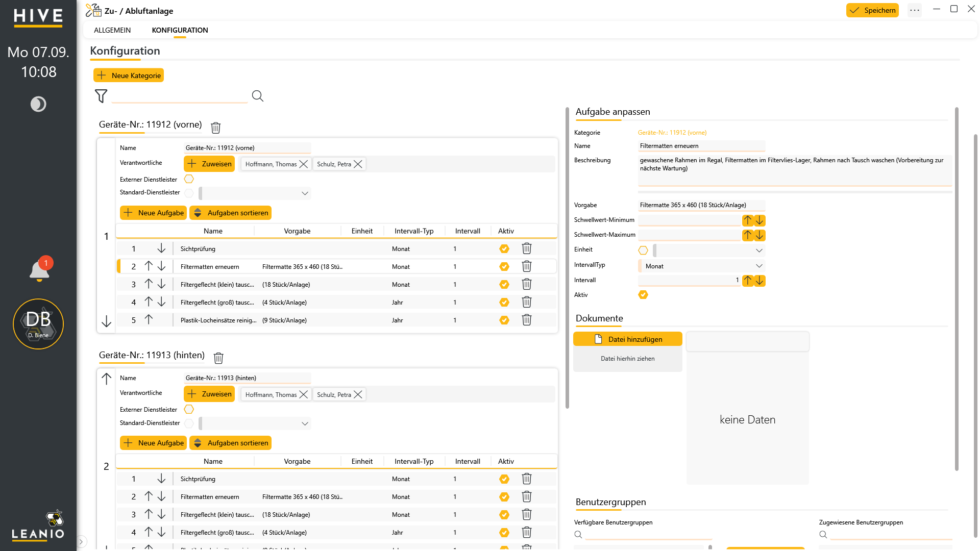Increase Schwellwert-Minimum with up arrow
The height and width of the screenshot is (551, 980).
click(748, 220)
